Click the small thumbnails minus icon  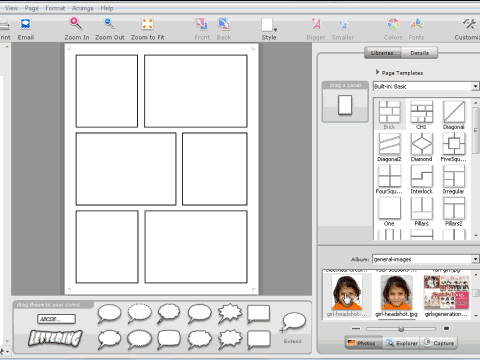[x=356, y=329]
